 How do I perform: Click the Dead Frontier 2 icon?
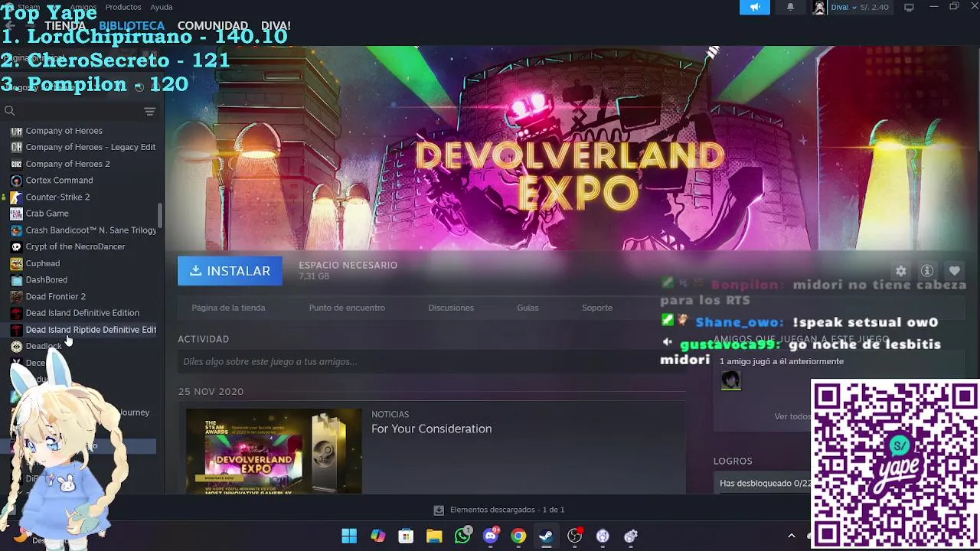[x=16, y=297]
